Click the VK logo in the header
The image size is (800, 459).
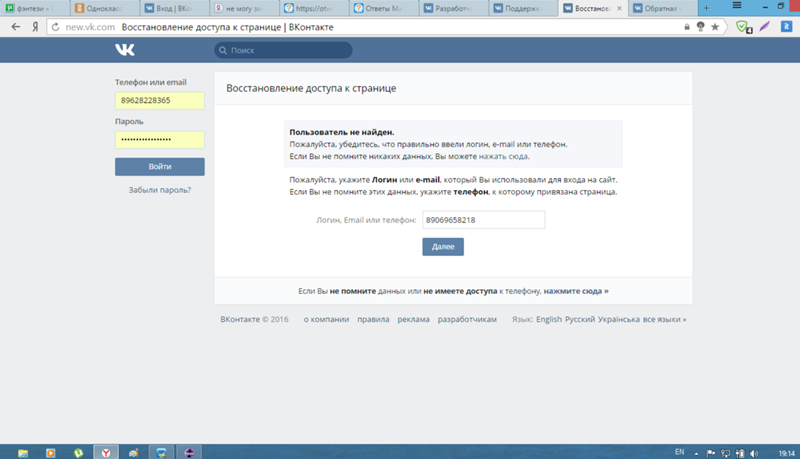point(124,49)
